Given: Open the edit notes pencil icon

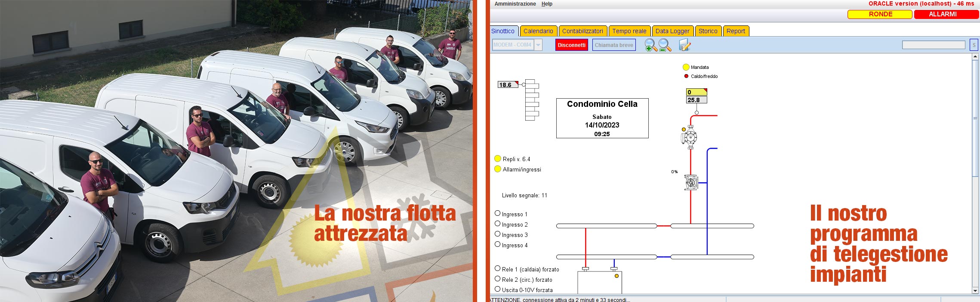Looking at the screenshot, I should click(x=684, y=45).
